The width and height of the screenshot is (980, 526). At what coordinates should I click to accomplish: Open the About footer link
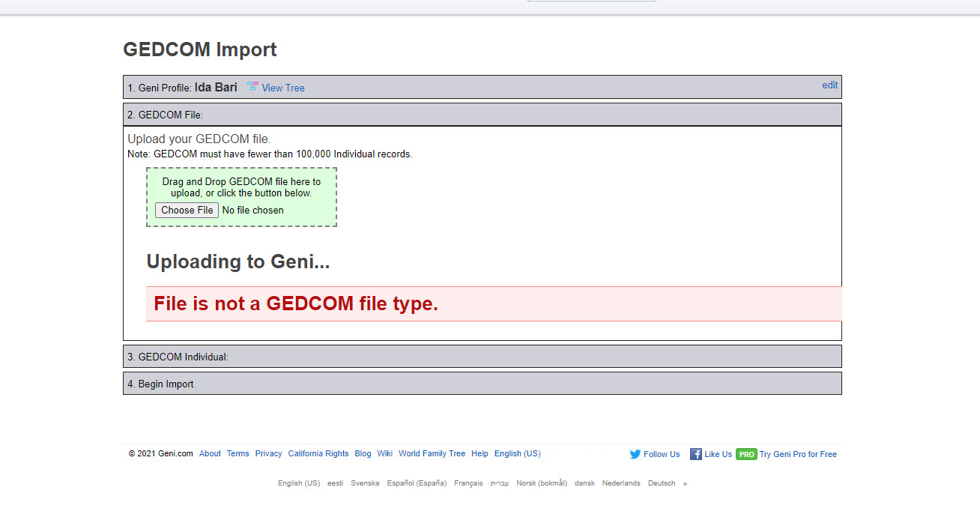coord(210,453)
